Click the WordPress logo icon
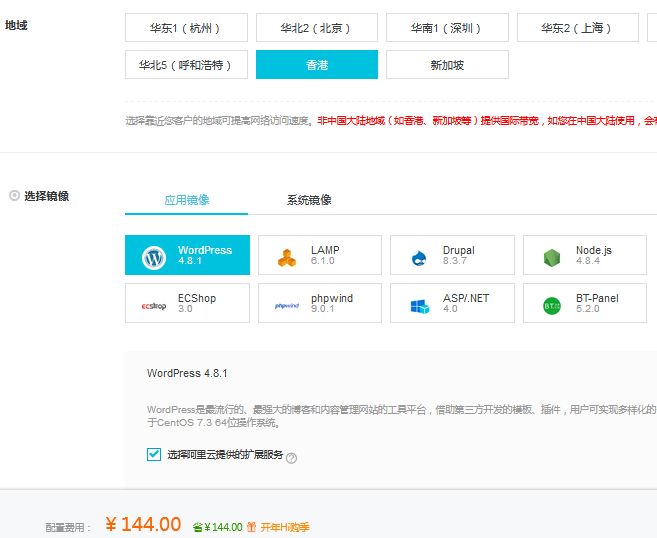This screenshot has height=538, width=657. tap(154, 258)
